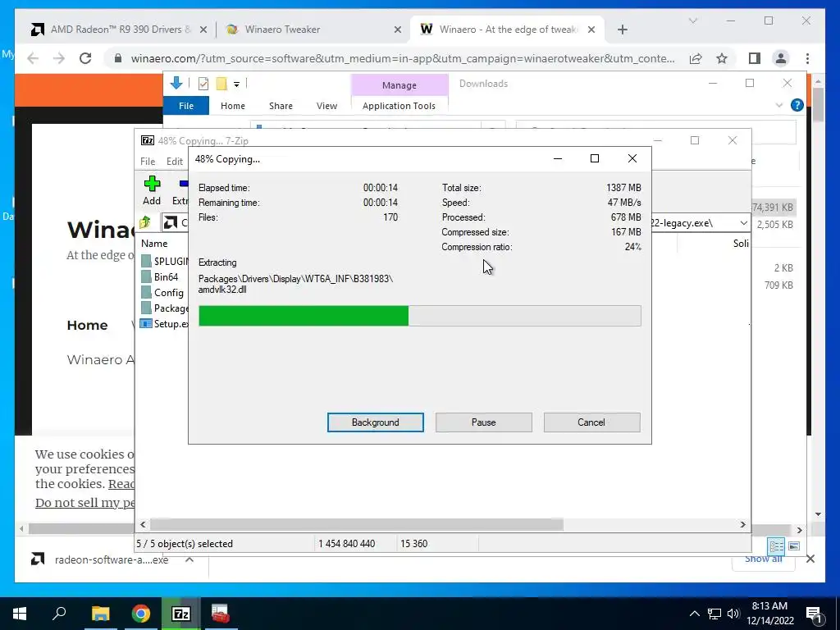The width and height of the screenshot is (840, 630).
Task: Switch Explorer to details view icon
Action: tap(776, 546)
